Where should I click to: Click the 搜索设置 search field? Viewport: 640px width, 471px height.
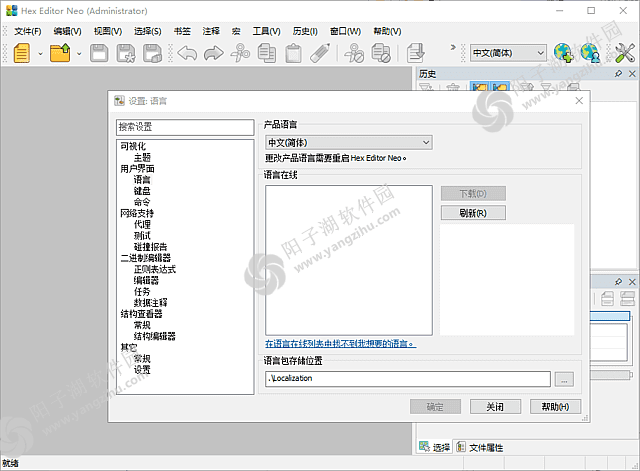tap(185, 127)
